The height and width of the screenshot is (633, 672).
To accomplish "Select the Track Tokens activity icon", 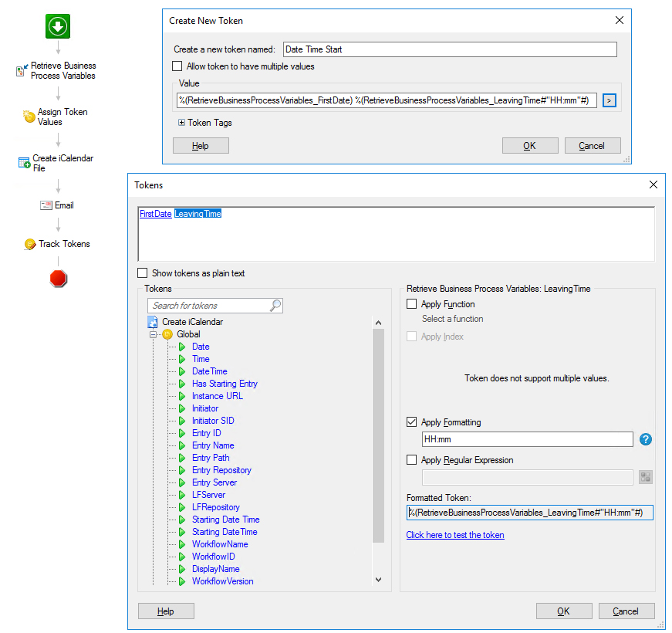I will point(30,244).
